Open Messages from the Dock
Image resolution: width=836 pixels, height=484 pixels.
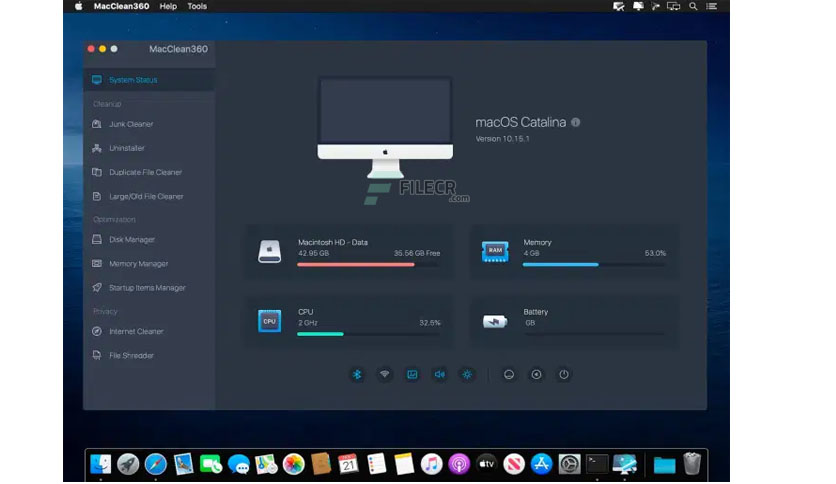238,464
